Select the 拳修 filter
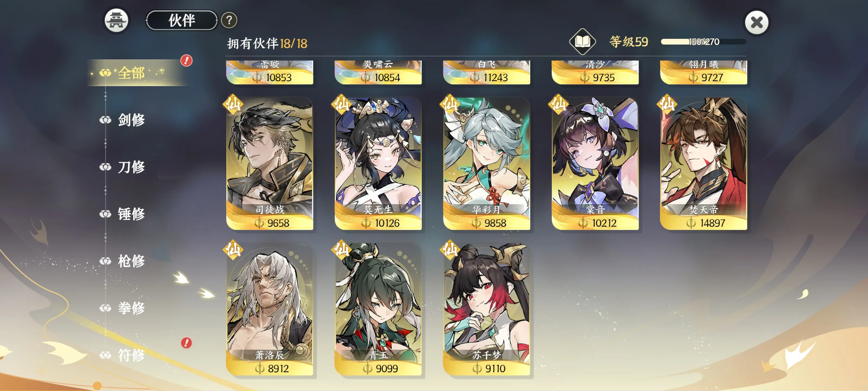This screenshot has width=868, height=391. pyautogui.click(x=131, y=308)
